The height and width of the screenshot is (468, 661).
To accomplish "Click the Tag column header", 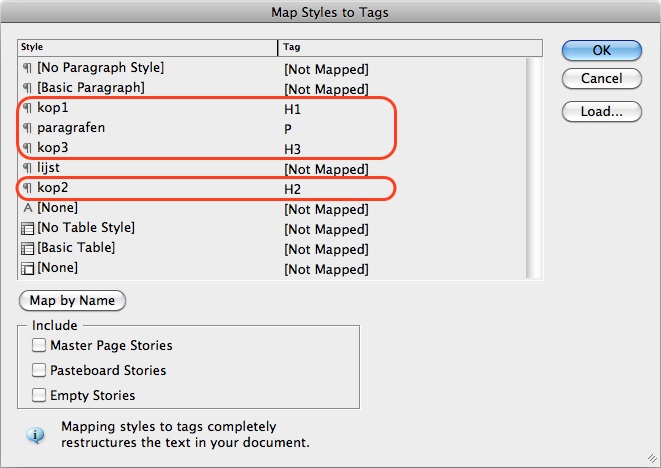I will tap(410, 47).
